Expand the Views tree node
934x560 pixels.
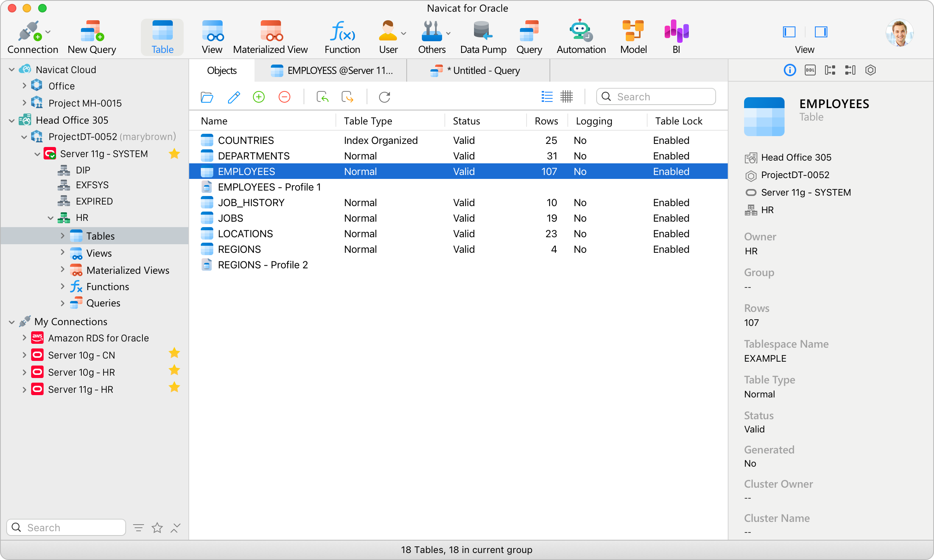63,253
